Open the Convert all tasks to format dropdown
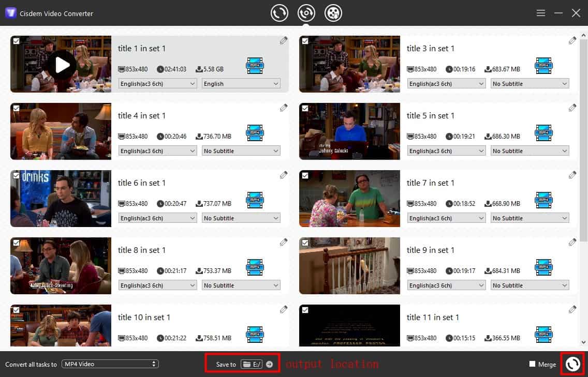The width and height of the screenshot is (588, 377). (x=110, y=364)
